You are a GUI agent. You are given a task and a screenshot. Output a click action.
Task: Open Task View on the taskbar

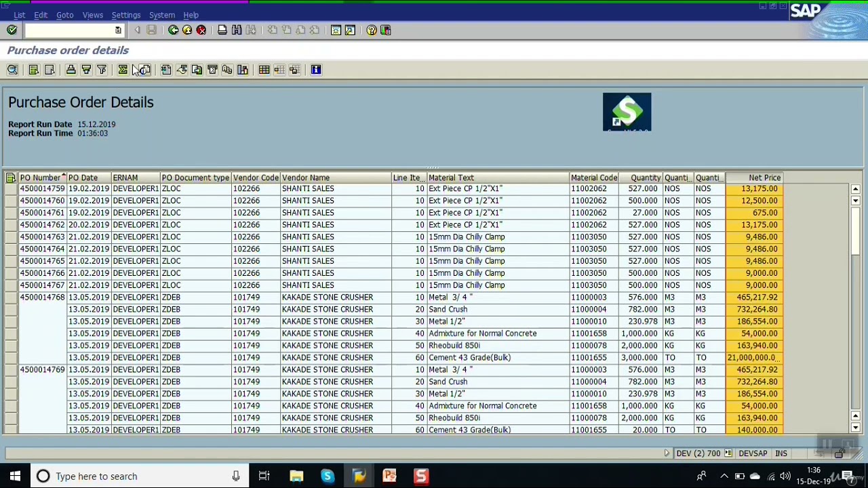tap(264, 476)
